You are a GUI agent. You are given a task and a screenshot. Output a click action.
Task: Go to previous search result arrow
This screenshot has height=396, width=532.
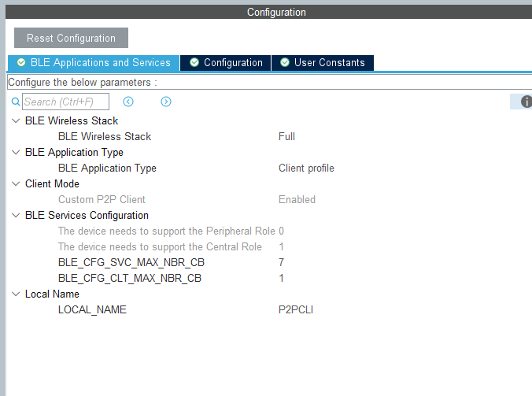pos(128,102)
